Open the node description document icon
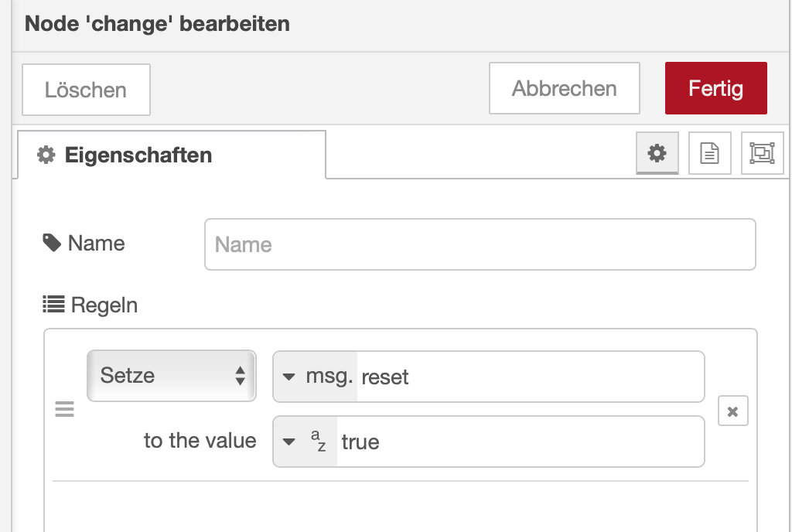This screenshot has width=792, height=532. coord(709,153)
